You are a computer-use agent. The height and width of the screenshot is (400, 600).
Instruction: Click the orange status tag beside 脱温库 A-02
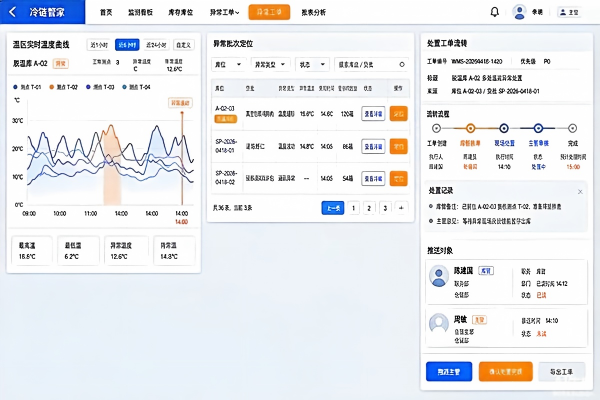60,64
